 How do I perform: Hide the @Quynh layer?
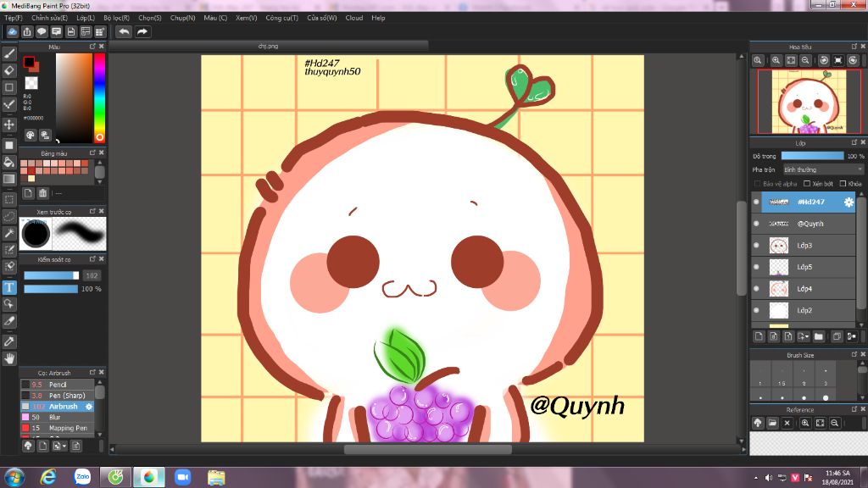pyautogui.click(x=756, y=224)
